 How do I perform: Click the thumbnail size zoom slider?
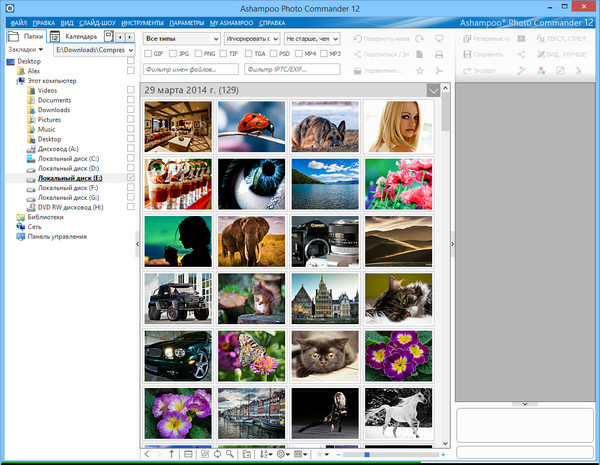pos(367,454)
